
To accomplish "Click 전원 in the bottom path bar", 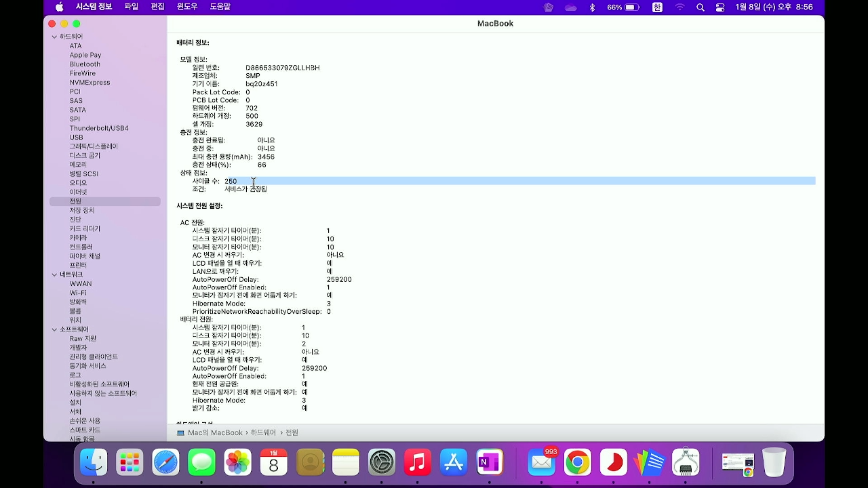I will (292, 432).
